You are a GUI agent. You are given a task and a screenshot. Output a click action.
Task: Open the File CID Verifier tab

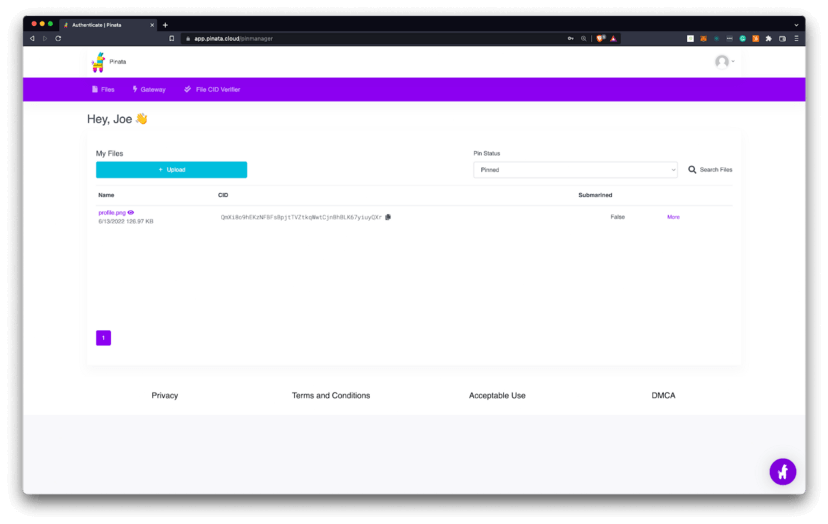pyautogui.click(x=212, y=90)
